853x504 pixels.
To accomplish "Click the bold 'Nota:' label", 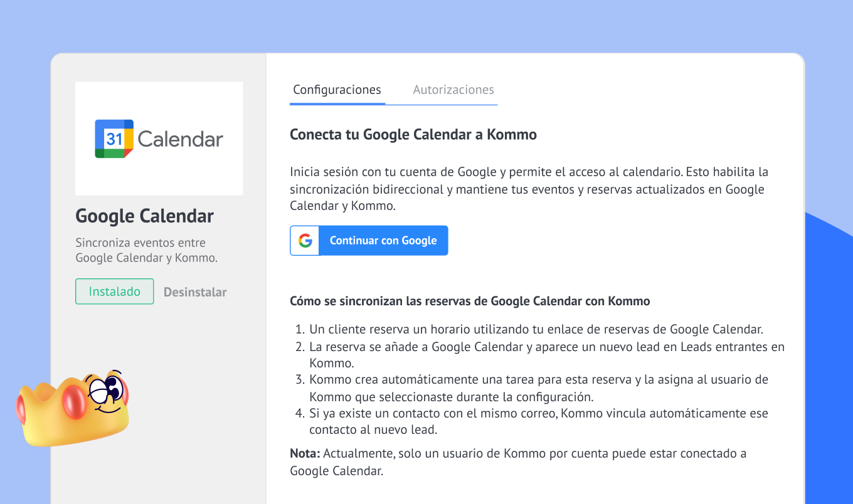I will click(305, 453).
